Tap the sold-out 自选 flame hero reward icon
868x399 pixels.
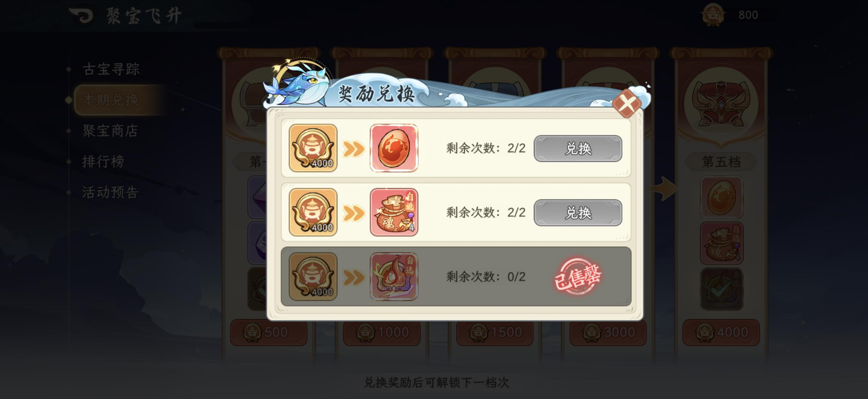tap(394, 277)
